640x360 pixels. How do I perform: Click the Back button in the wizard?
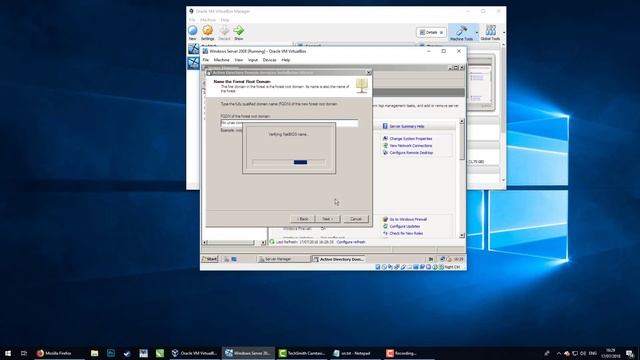click(303, 219)
